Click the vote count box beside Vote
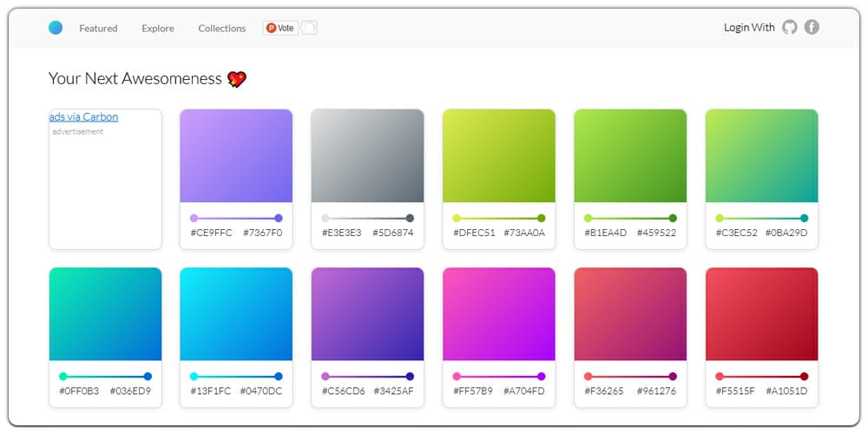 point(309,28)
